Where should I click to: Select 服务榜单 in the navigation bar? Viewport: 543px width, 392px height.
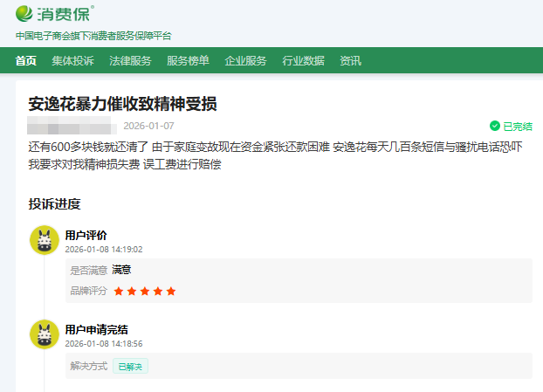tap(188, 60)
